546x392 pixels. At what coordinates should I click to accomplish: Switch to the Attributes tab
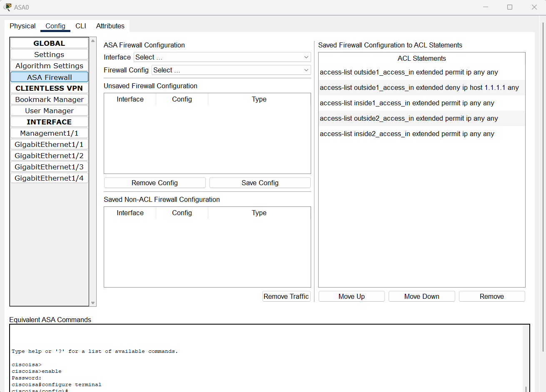(110, 26)
